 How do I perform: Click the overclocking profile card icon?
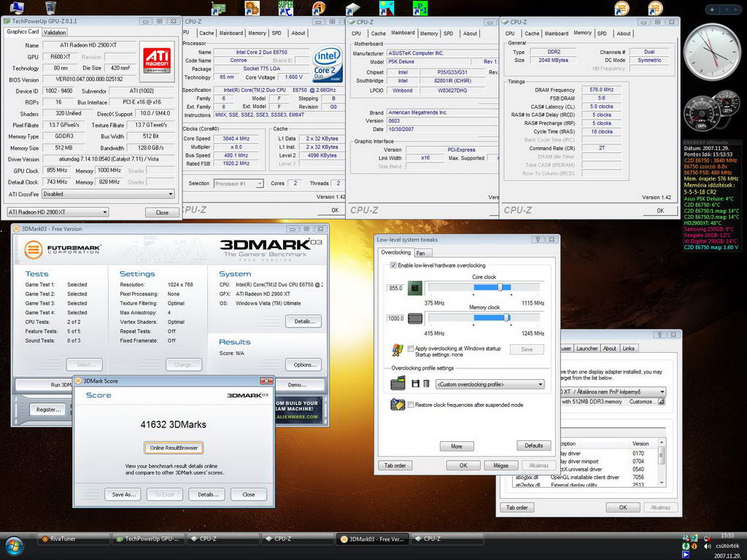point(398,384)
